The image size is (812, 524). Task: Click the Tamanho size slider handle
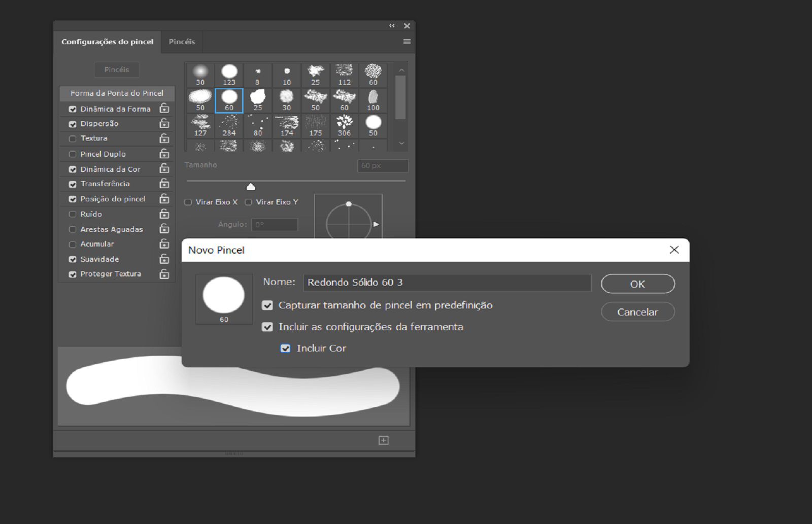point(251,187)
